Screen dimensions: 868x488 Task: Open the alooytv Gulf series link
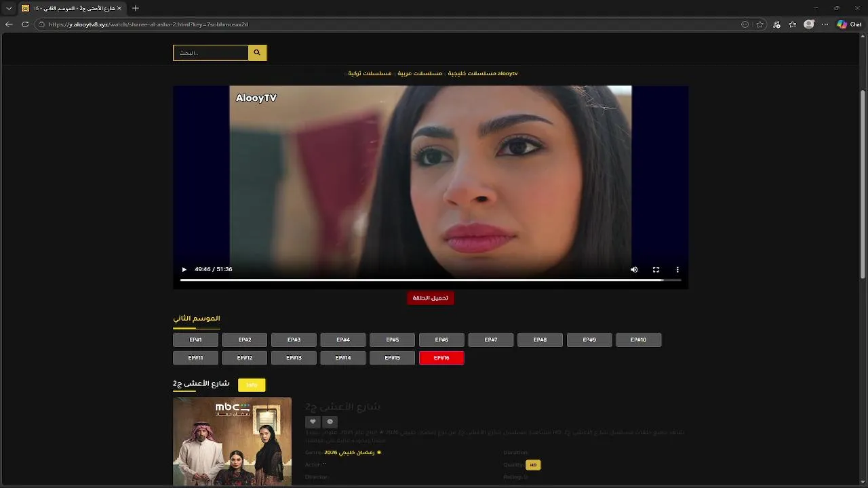click(482, 73)
